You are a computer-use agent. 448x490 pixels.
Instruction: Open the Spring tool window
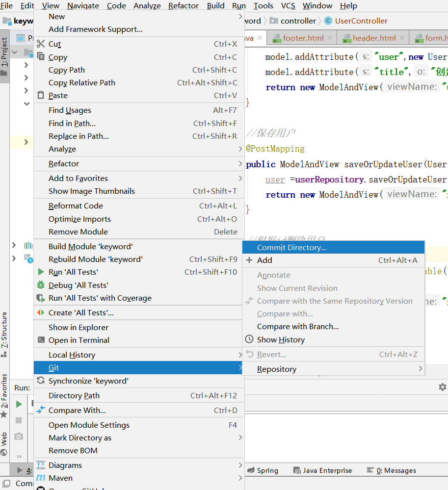pos(263,470)
